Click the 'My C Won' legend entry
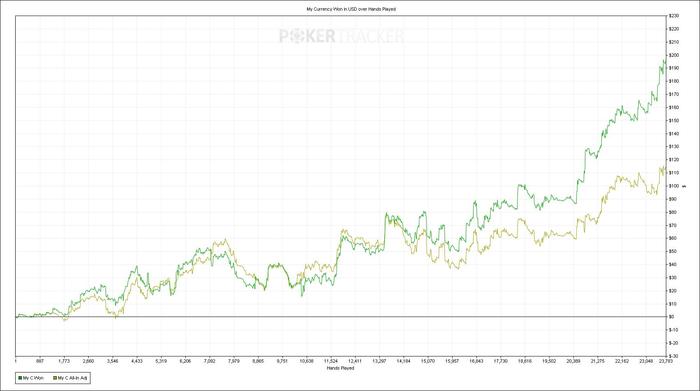 click(31, 378)
